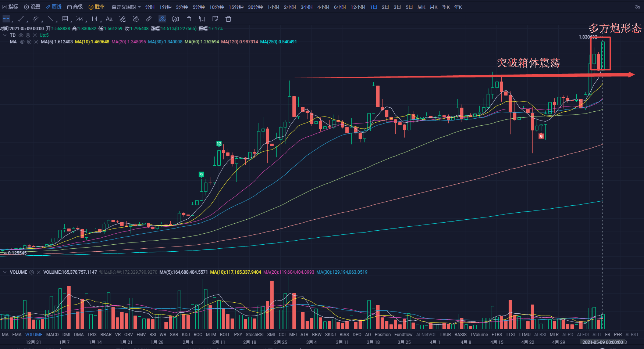Select the AI-NetVOL indicator tab
644x349 pixels.
(426, 335)
